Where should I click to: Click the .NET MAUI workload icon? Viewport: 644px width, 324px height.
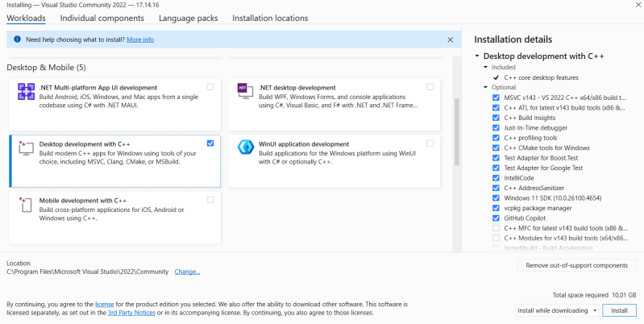(26, 92)
